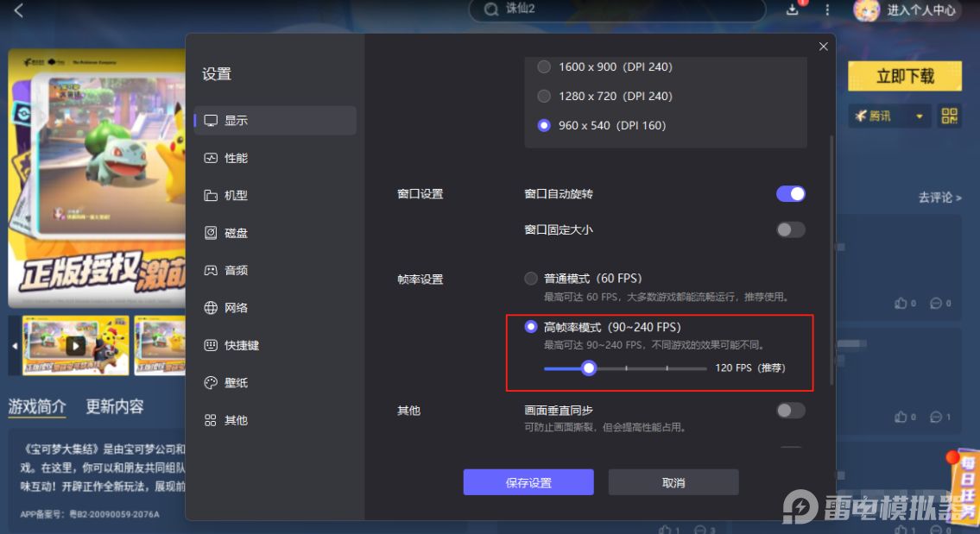Screen dimensions: 980x534
Task: Click the FPS slider handle
Action: point(588,368)
